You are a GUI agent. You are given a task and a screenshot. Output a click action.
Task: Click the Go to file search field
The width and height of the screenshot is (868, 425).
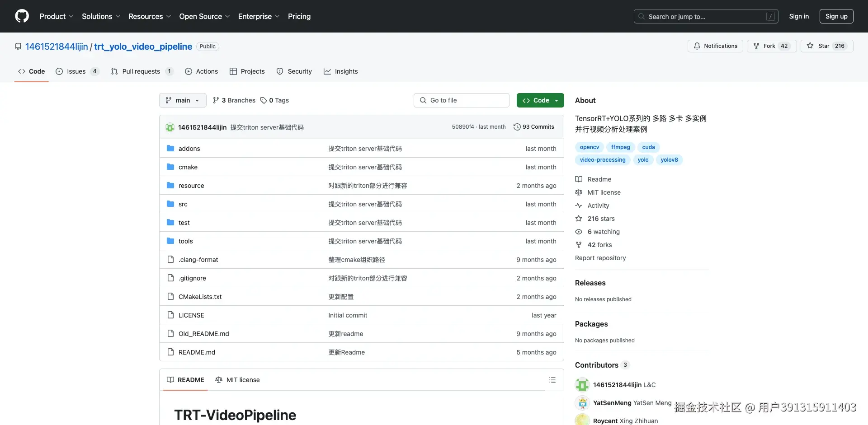(462, 100)
